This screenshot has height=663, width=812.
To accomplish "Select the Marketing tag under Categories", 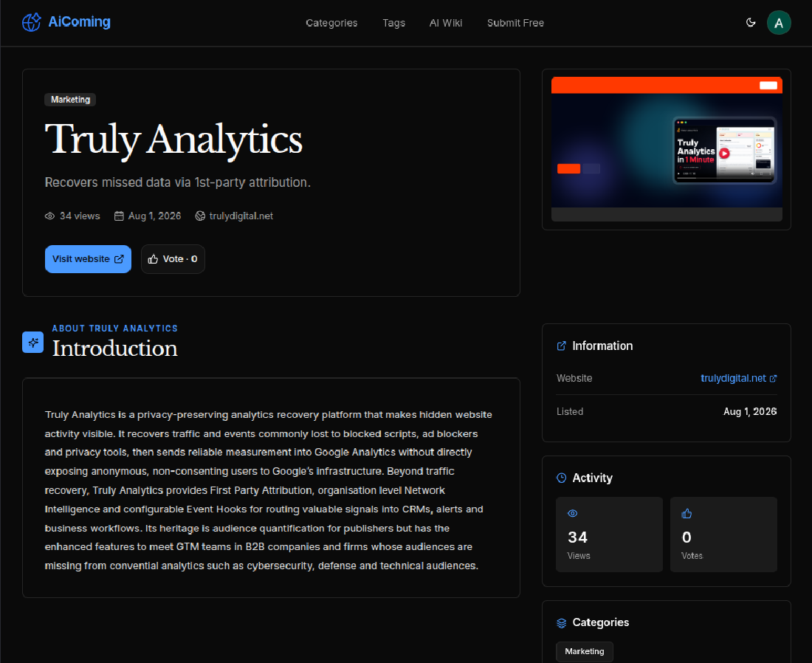I will (584, 651).
